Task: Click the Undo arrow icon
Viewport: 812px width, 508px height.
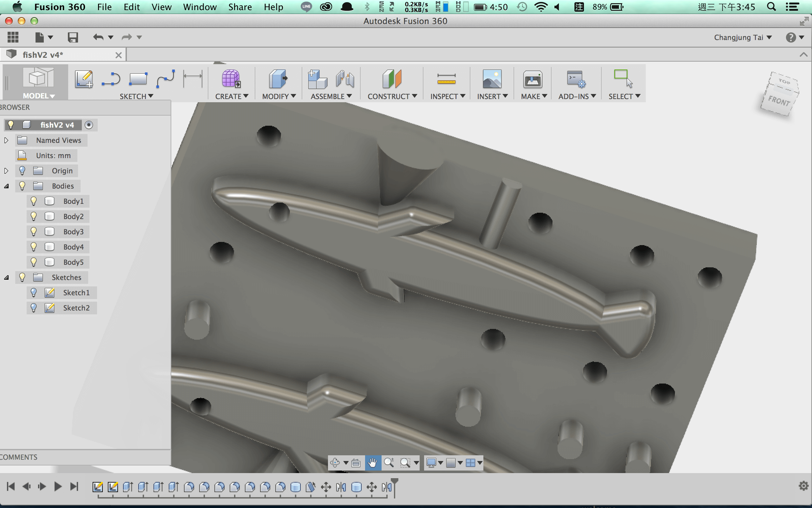Action: click(98, 37)
